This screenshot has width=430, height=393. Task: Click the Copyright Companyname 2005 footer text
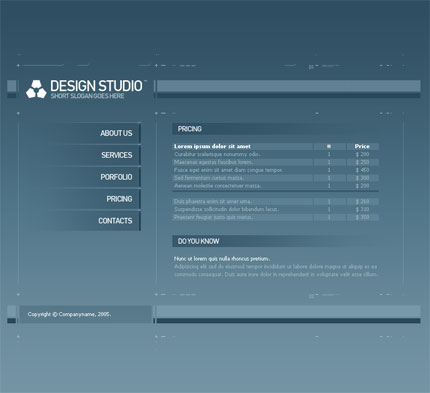point(69,314)
